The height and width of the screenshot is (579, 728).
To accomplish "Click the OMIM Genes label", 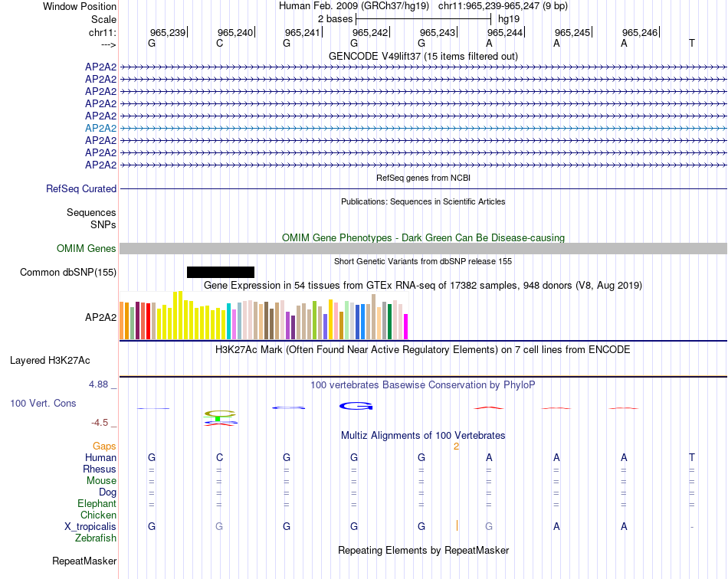I will coord(87,249).
